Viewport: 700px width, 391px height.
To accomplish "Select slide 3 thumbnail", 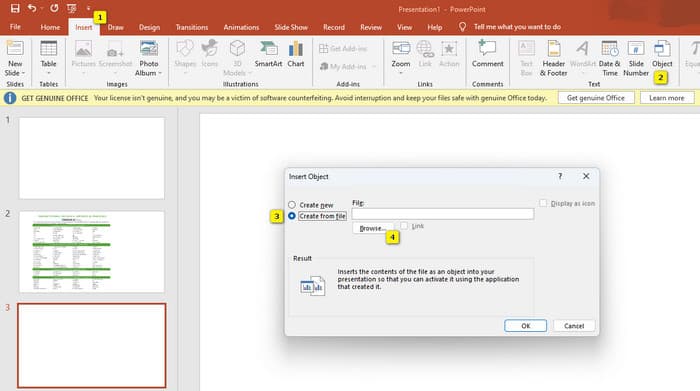I will tap(92, 345).
